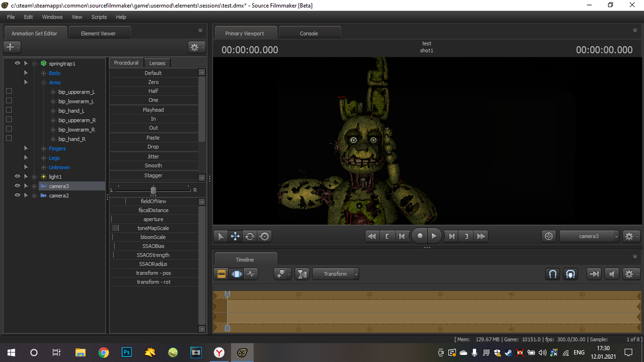Activate the pan/move viewport tool
This screenshot has height=362, width=644.
235,236
